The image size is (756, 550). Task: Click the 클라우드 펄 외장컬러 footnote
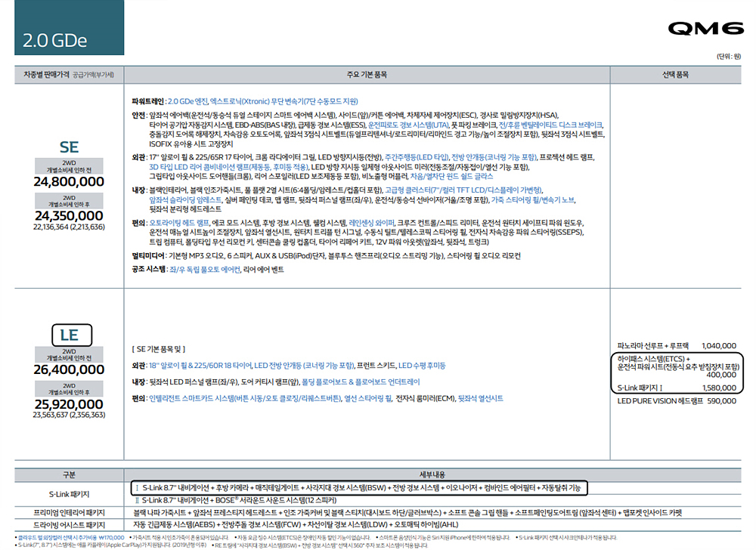70,537
